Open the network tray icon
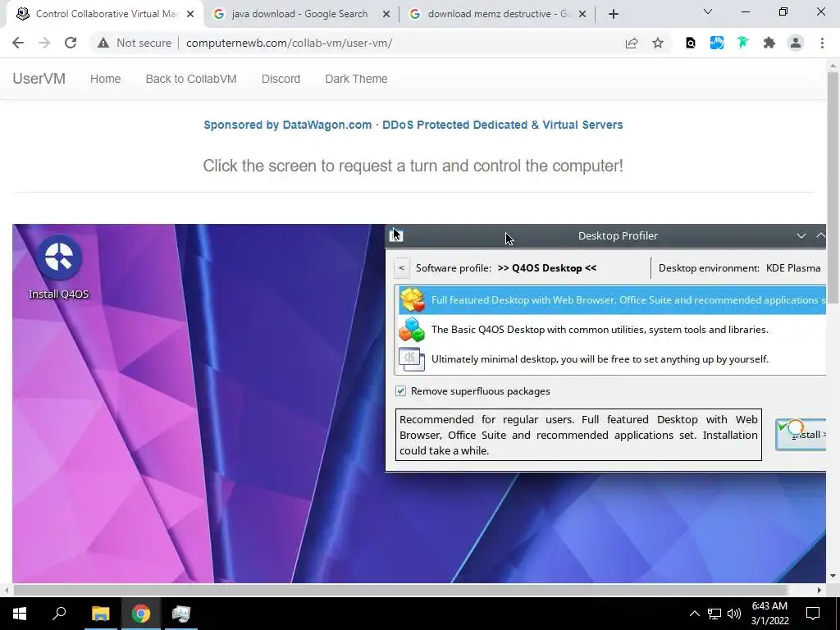The image size is (840, 630). point(714,614)
